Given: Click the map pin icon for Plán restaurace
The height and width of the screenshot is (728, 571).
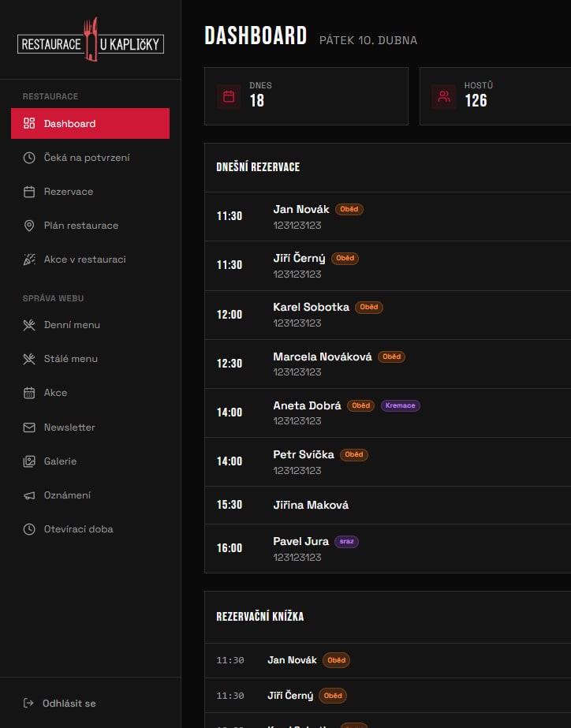Looking at the screenshot, I should pyautogui.click(x=29, y=226).
